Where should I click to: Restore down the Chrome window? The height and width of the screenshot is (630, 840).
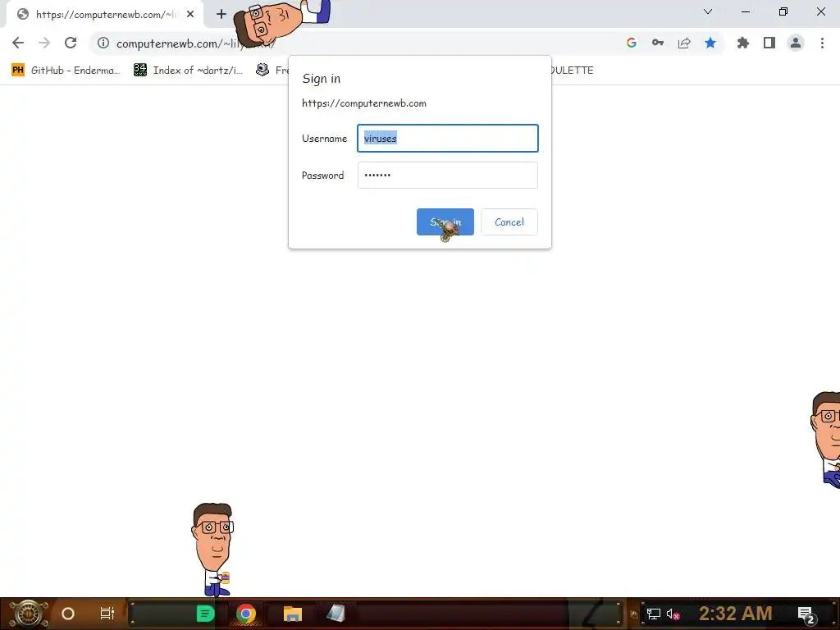(x=783, y=11)
